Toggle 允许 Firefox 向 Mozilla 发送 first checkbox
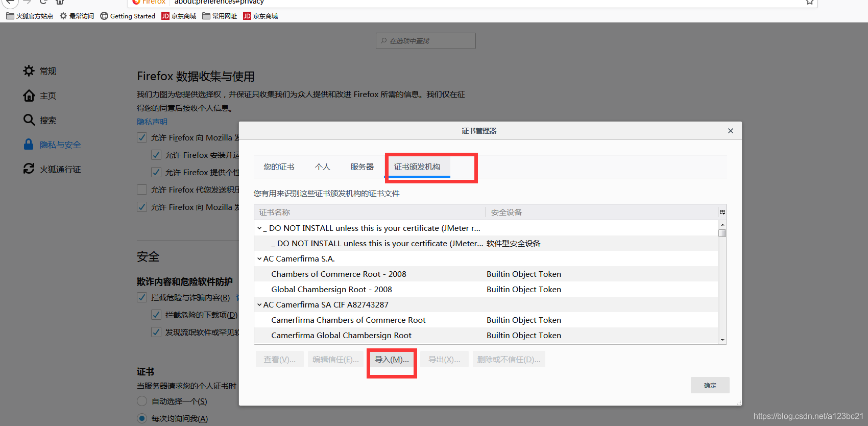This screenshot has width=868, height=426. 142,137
